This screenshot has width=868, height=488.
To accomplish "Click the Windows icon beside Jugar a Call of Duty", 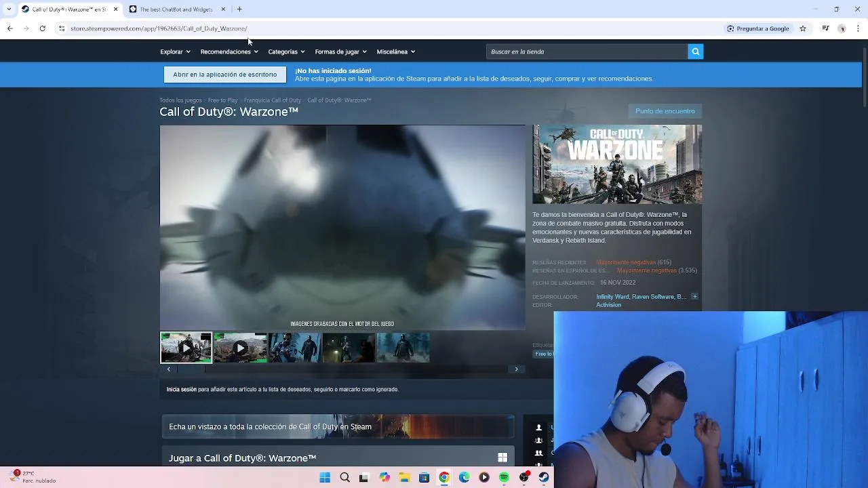I will click(502, 457).
